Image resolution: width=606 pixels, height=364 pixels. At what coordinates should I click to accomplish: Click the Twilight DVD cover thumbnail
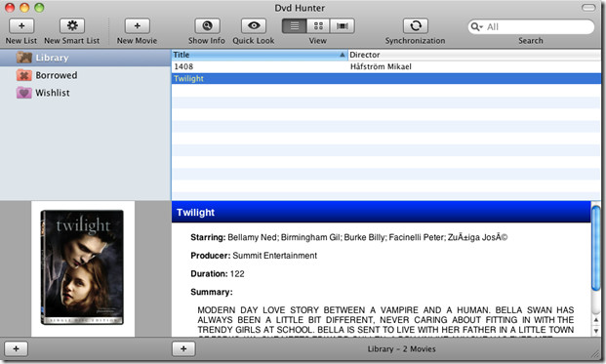82,267
